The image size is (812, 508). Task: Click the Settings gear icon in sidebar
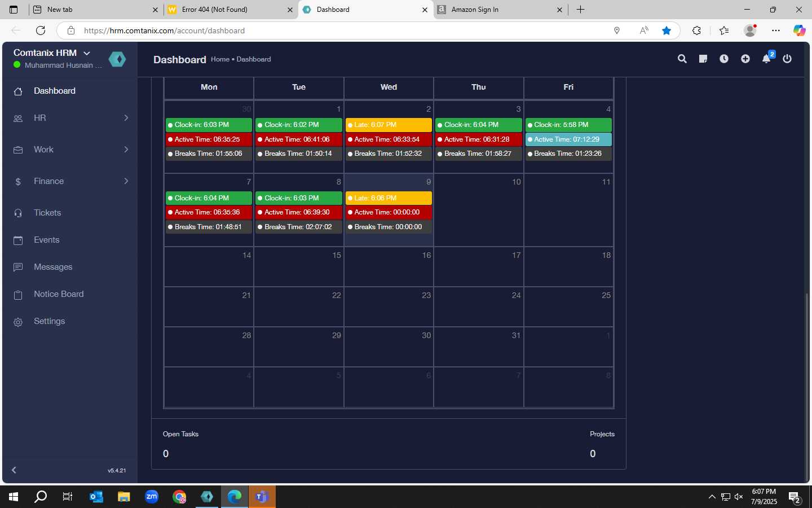coord(18,322)
